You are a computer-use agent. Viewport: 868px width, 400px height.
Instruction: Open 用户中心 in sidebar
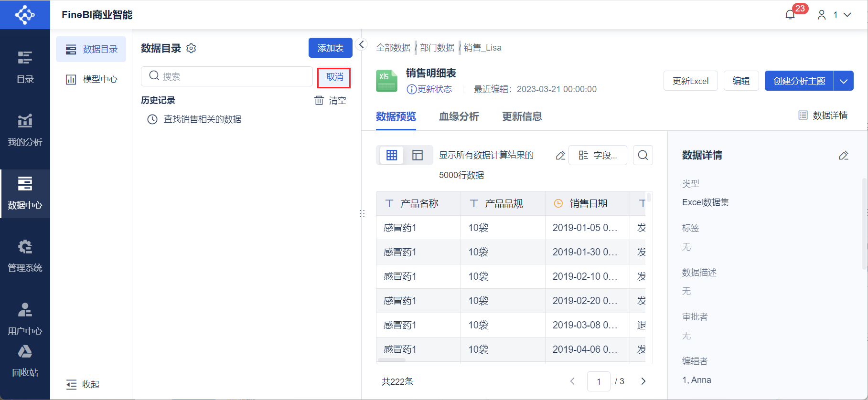pos(25,319)
